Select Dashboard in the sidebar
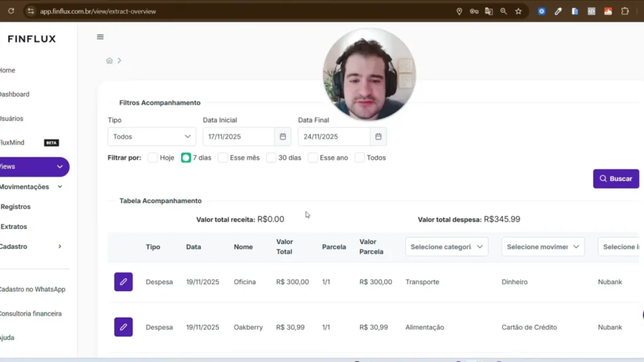Screen dimensions: 644x362 pyautogui.click(x=15, y=94)
